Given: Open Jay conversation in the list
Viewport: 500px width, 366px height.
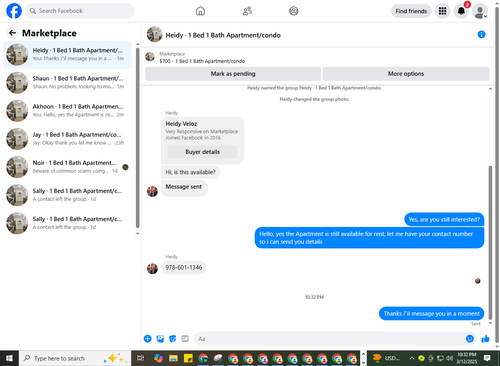Looking at the screenshot, I should (67, 139).
